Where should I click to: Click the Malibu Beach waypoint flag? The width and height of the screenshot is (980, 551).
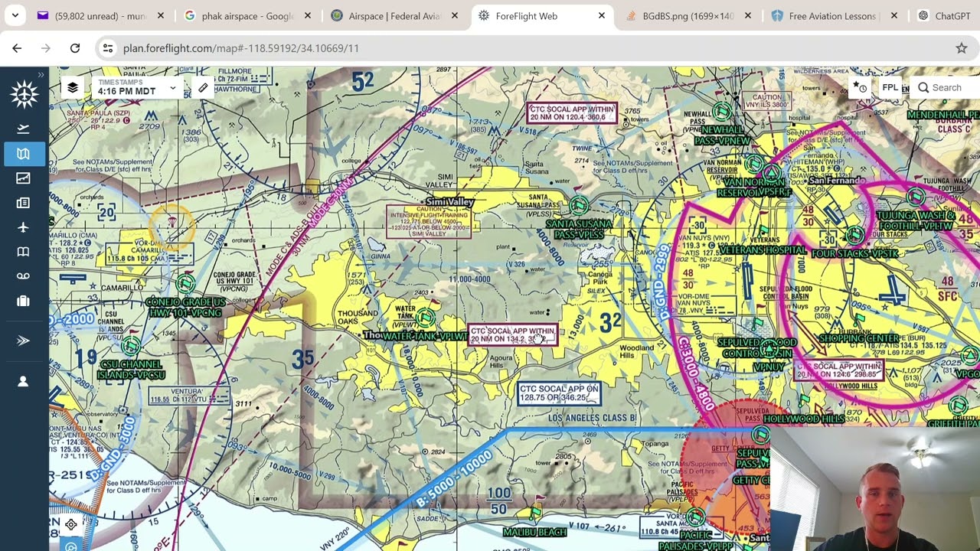[x=537, y=514]
